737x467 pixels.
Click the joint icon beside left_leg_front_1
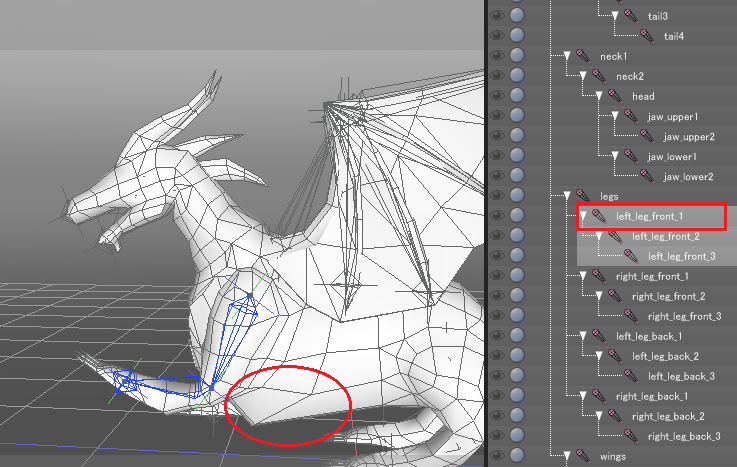599,216
